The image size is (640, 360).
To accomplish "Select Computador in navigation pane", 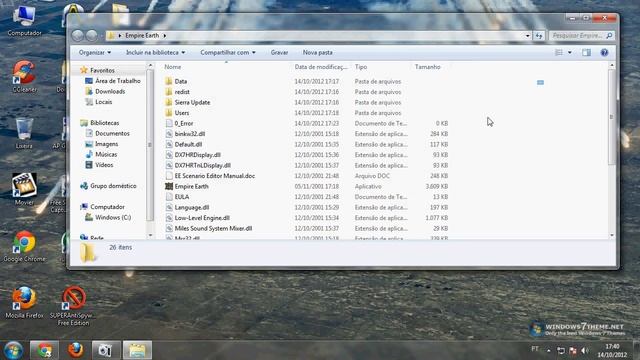I will pyautogui.click(x=107, y=207).
